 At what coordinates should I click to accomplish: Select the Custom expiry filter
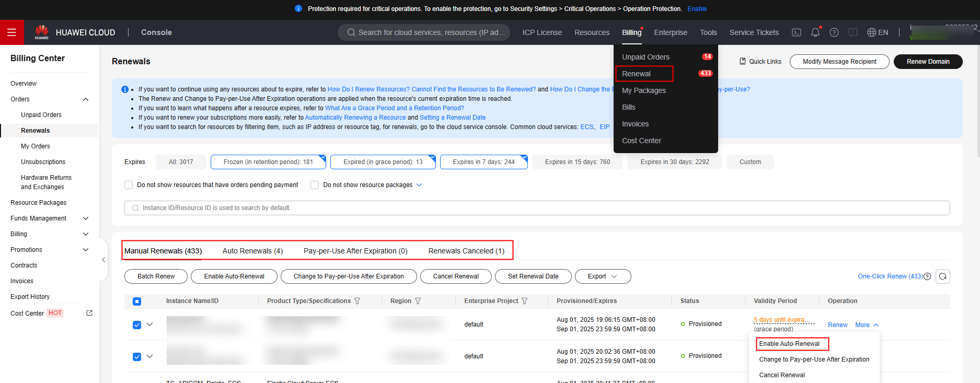coord(750,162)
